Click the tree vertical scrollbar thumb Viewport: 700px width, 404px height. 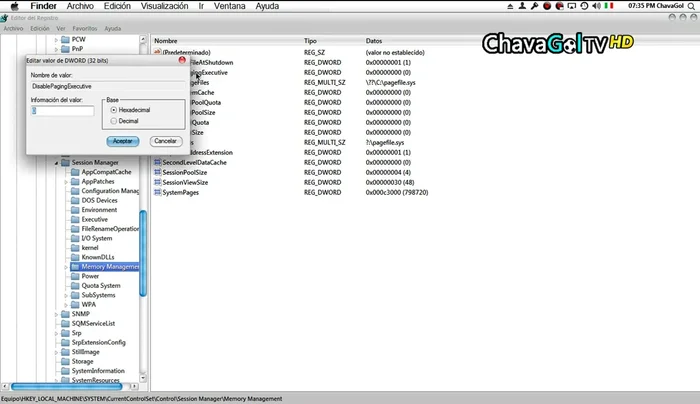click(x=143, y=253)
